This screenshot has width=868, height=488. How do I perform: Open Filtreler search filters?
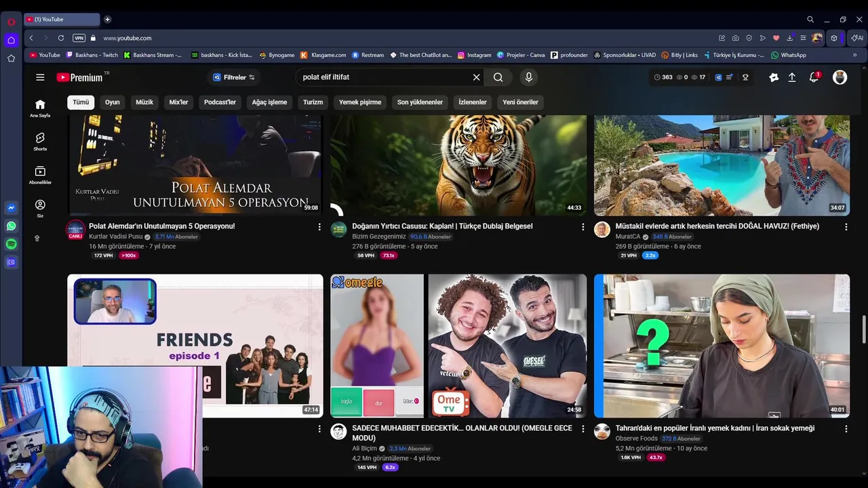(x=233, y=77)
